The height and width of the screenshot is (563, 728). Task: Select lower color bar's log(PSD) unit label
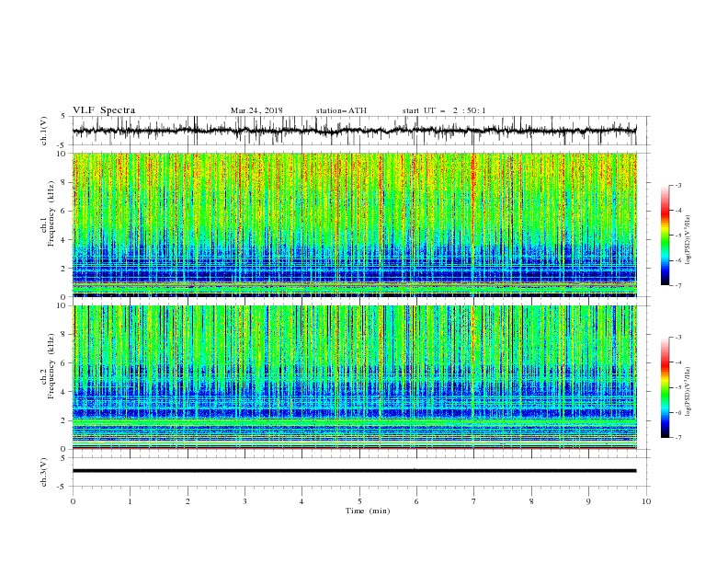(x=688, y=392)
